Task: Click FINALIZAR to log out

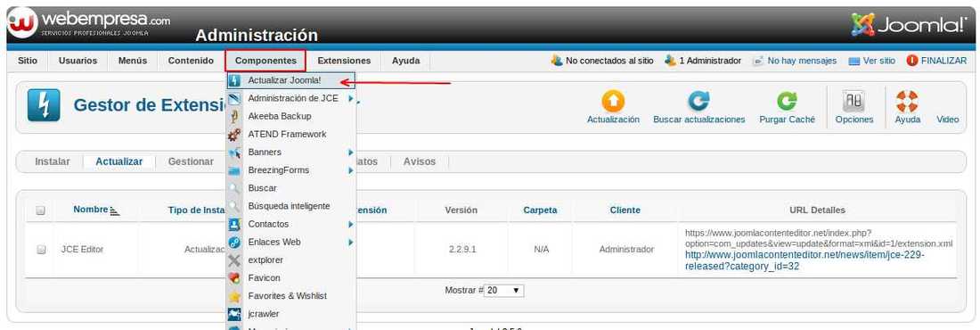Action: [943, 61]
